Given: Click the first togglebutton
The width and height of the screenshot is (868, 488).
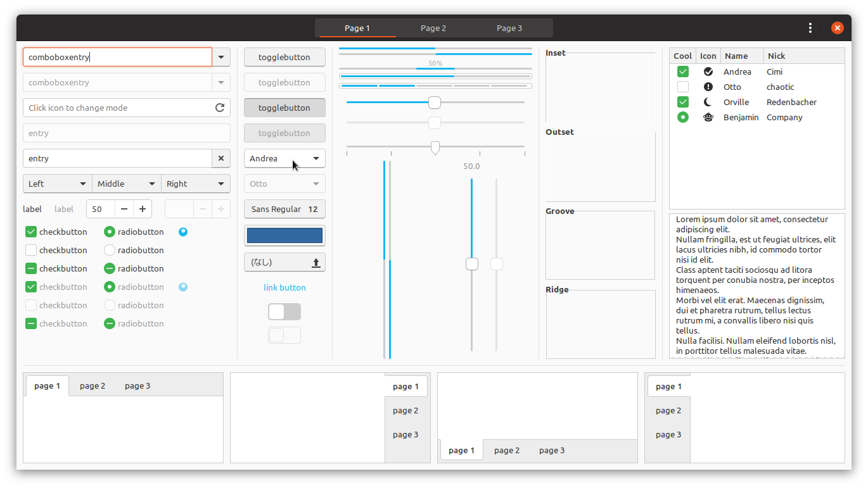Looking at the screenshot, I should click(284, 57).
